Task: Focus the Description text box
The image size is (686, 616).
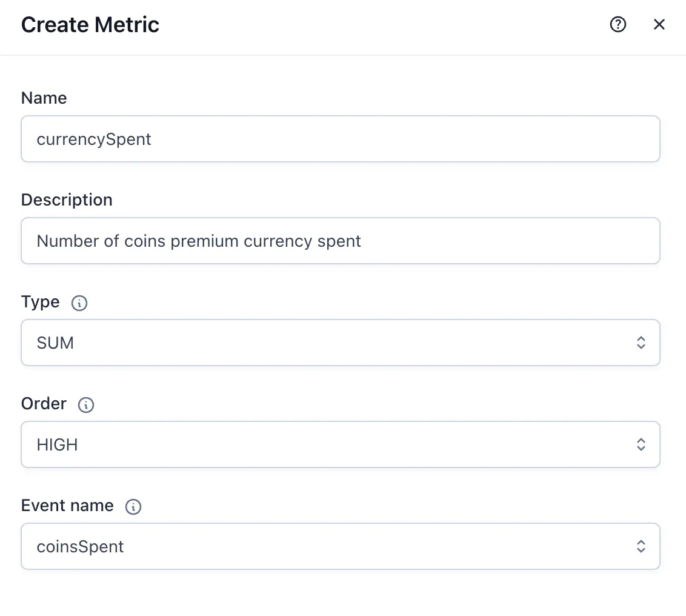Action: click(x=339, y=241)
